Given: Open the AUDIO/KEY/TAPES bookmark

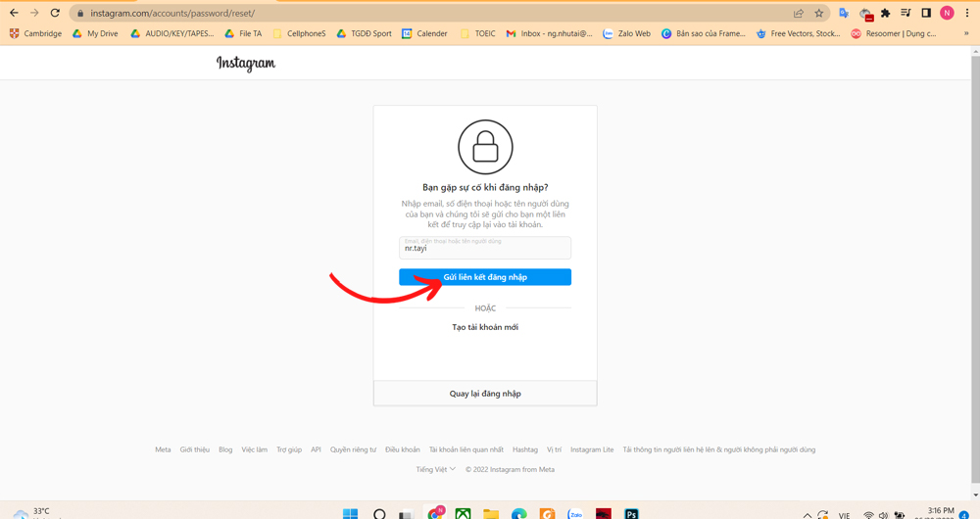Looking at the screenshot, I should tap(171, 33).
